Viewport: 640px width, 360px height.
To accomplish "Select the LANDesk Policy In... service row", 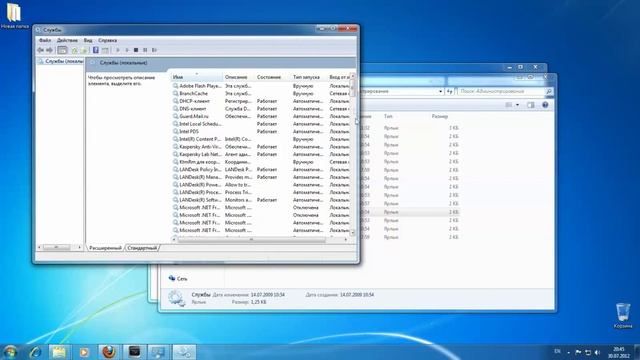I will 260,169.
